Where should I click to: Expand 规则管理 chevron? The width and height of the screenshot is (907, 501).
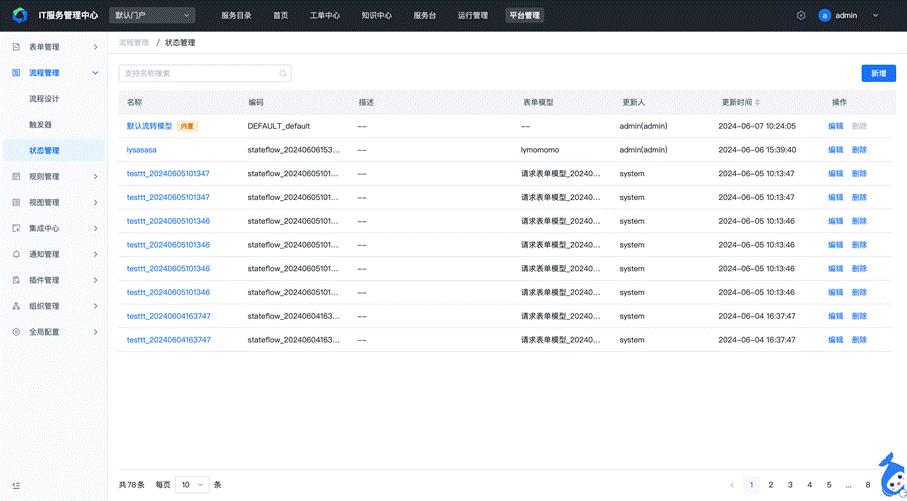tap(95, 176)
